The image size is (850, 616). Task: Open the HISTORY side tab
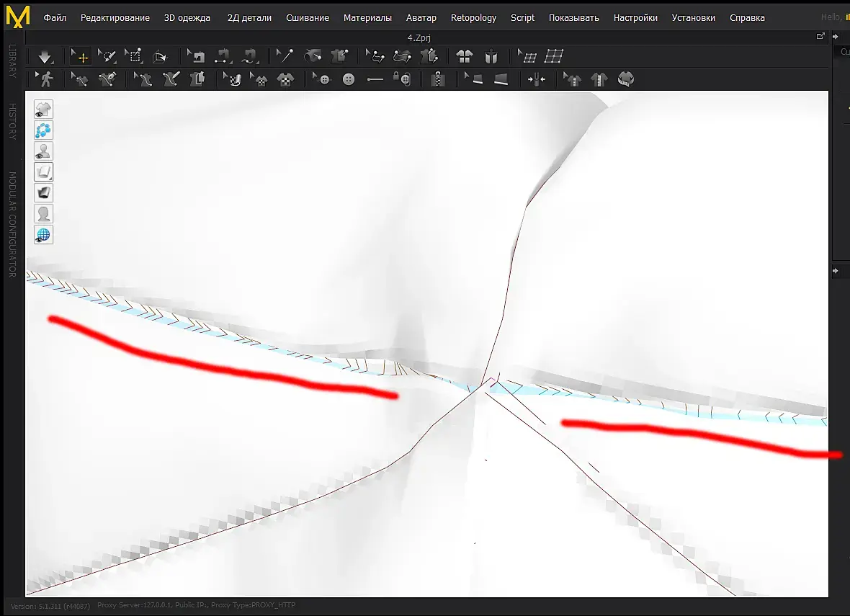(12, 121)
